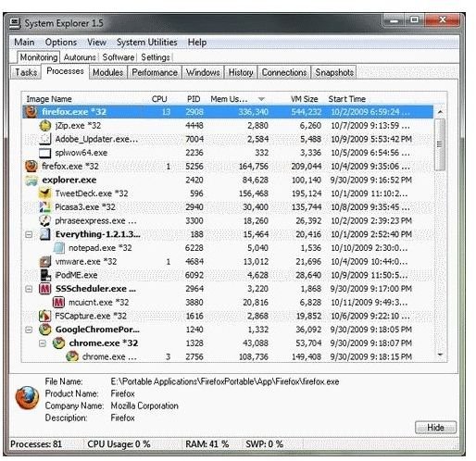476x461 pixels.
Task: Click the process list scrollbar down arrow
Action: tap(440, 355)
